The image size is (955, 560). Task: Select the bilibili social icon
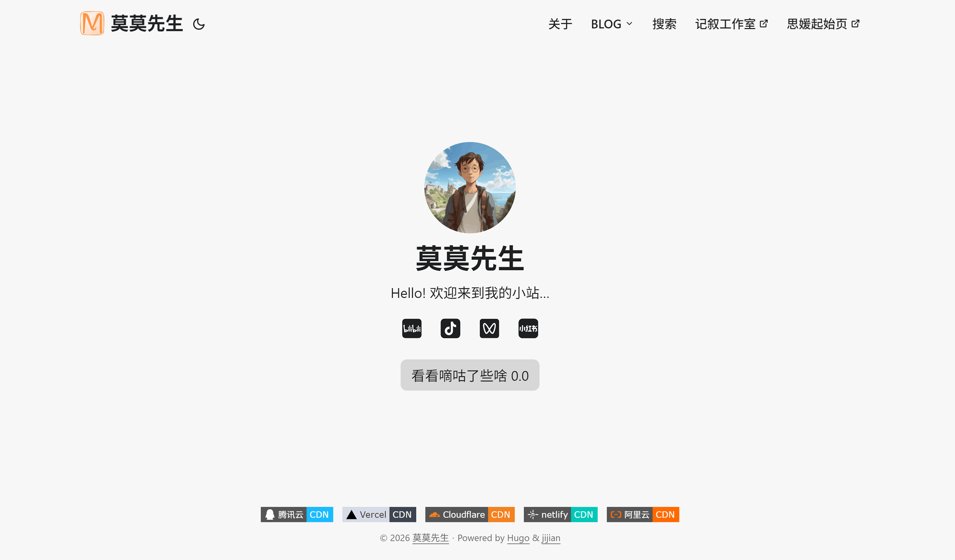412,328
